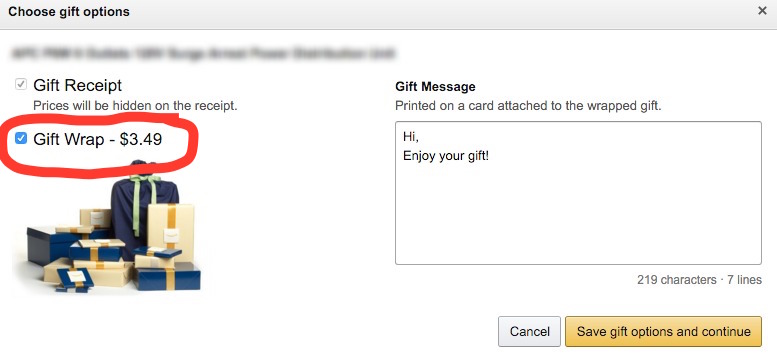Click the Cancel button
Image resolution: width=777 pixels, height=361 pixels.
529,331
